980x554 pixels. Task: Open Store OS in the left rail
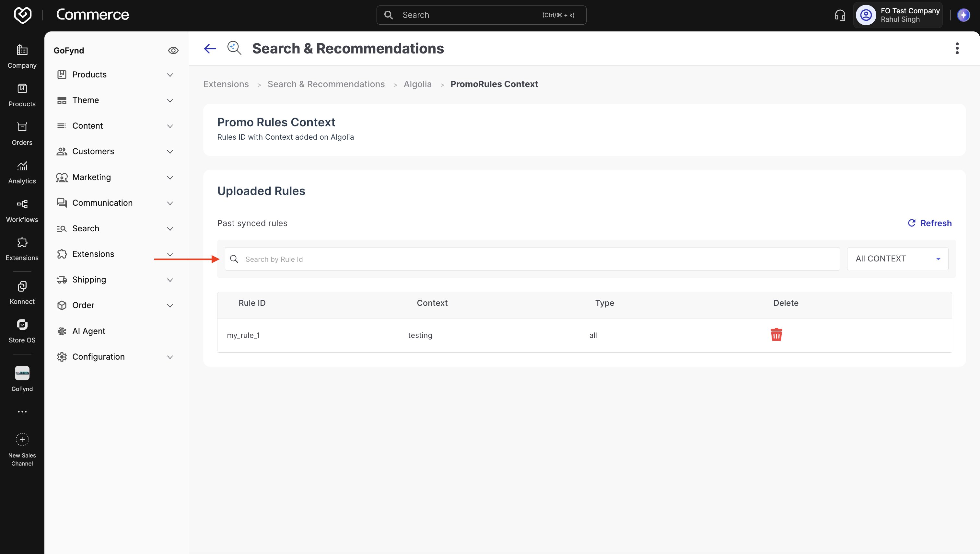[22, 331]
